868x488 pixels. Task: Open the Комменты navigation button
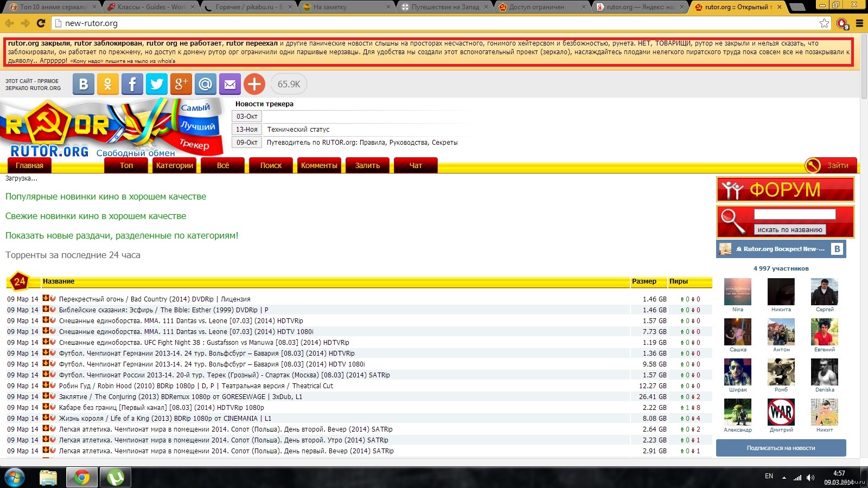pyautogui.click(x=319, y=165)
